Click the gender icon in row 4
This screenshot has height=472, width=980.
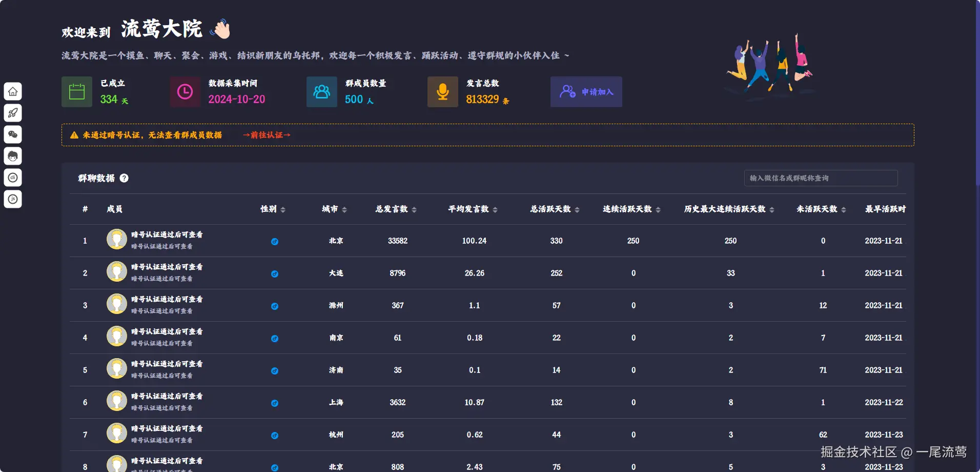pyautogui.click(x=275, y=338)
